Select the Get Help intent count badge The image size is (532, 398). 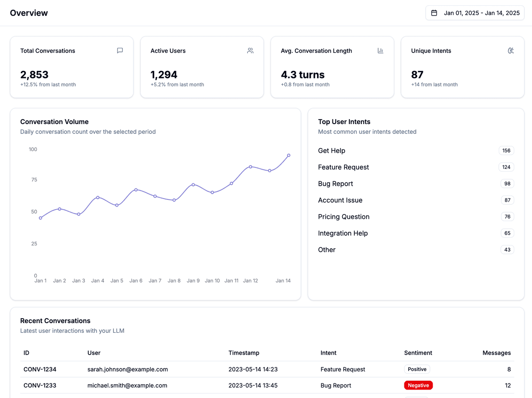pos(506,150)
